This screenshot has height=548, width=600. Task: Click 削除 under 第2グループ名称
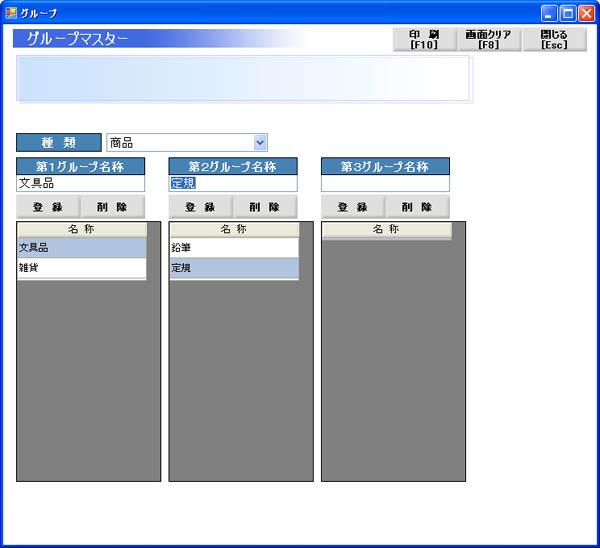265,207
